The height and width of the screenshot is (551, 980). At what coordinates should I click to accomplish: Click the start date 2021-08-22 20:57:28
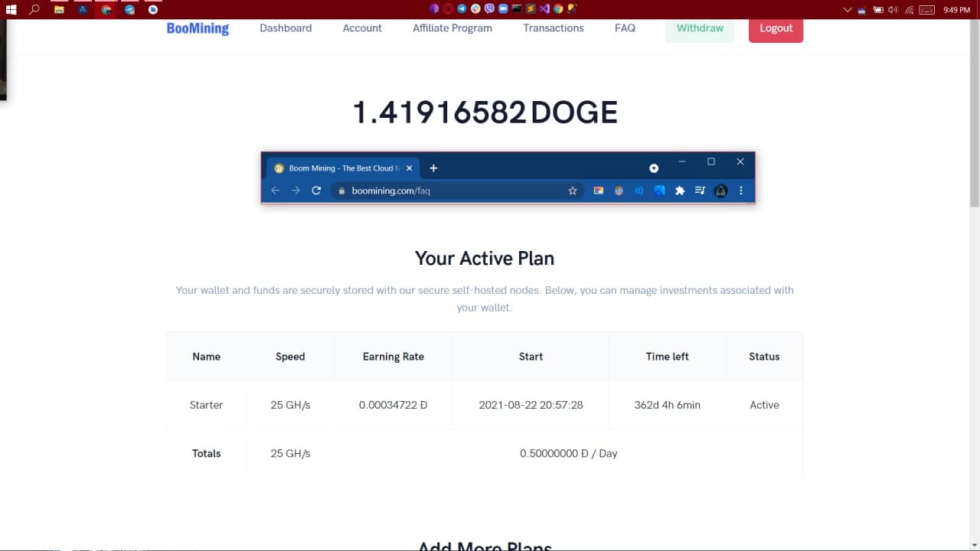(531, 405)
